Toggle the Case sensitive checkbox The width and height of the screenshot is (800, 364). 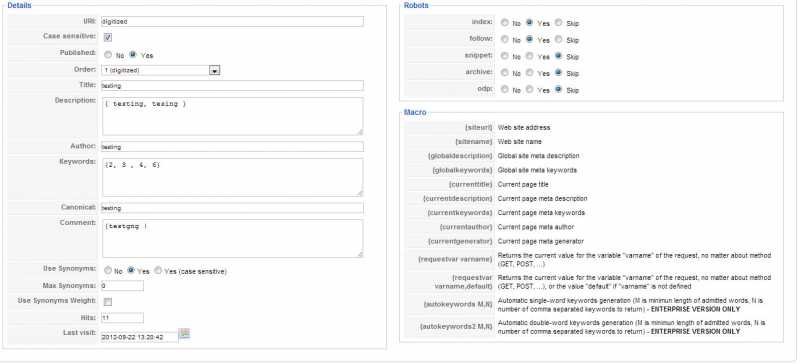[x=108, y=37]
